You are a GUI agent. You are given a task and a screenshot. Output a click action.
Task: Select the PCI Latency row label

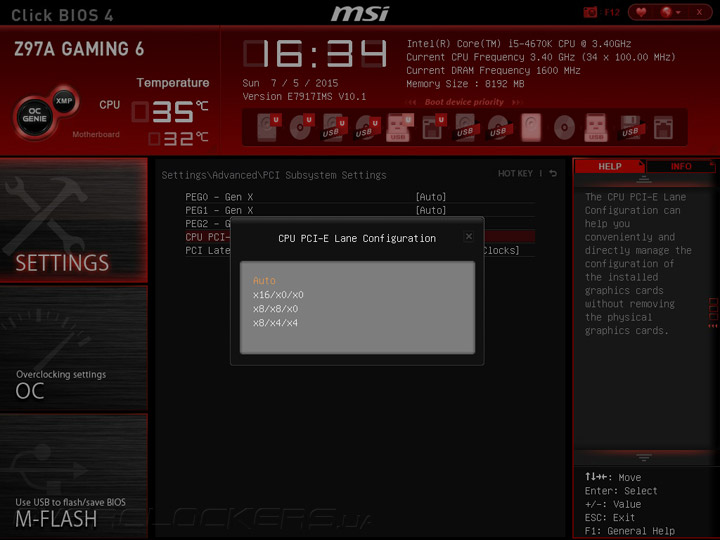pyautogui.click(x=208, y=250)
